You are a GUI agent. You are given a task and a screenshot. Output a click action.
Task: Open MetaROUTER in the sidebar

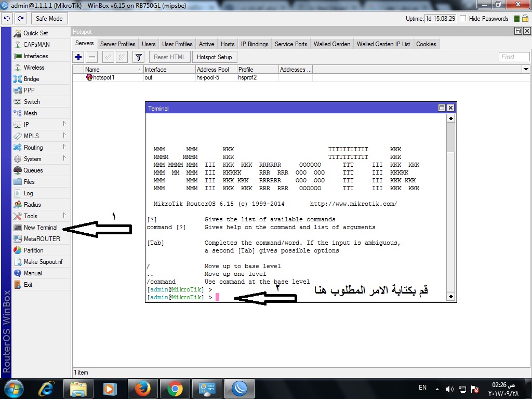tap(42, 239)
